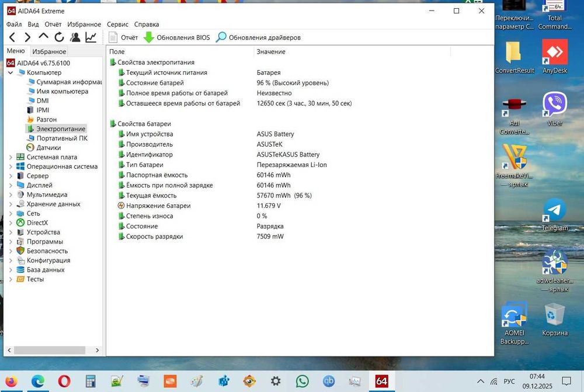
Task: Switch to the Меню tab
Action: 16,51
